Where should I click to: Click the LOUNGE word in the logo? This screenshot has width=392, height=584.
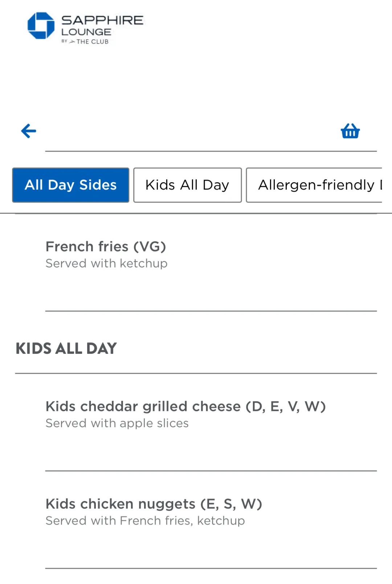click(86, 32)
